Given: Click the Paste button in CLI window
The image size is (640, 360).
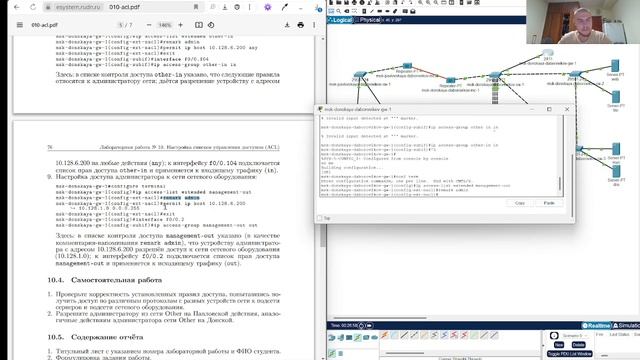Looking at the screenshot, I should pos(549,203).
